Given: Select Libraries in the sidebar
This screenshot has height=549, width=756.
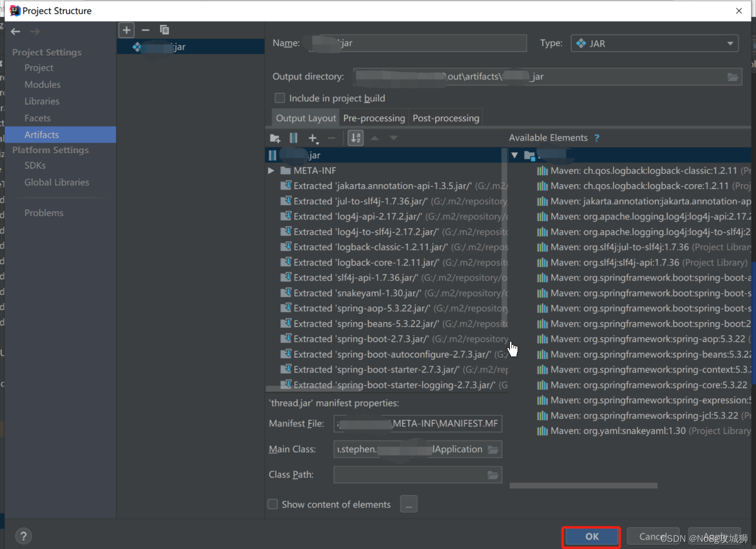Looking at the screenshot, I should pyautogui.click(x=42, y=101).
